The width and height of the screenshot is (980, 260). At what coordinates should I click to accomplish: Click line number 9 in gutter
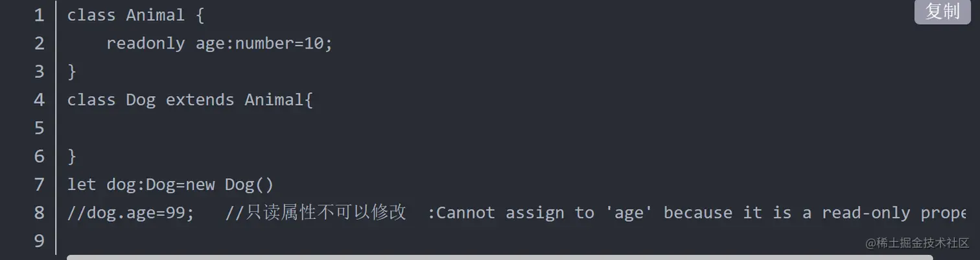click(40, 241)
